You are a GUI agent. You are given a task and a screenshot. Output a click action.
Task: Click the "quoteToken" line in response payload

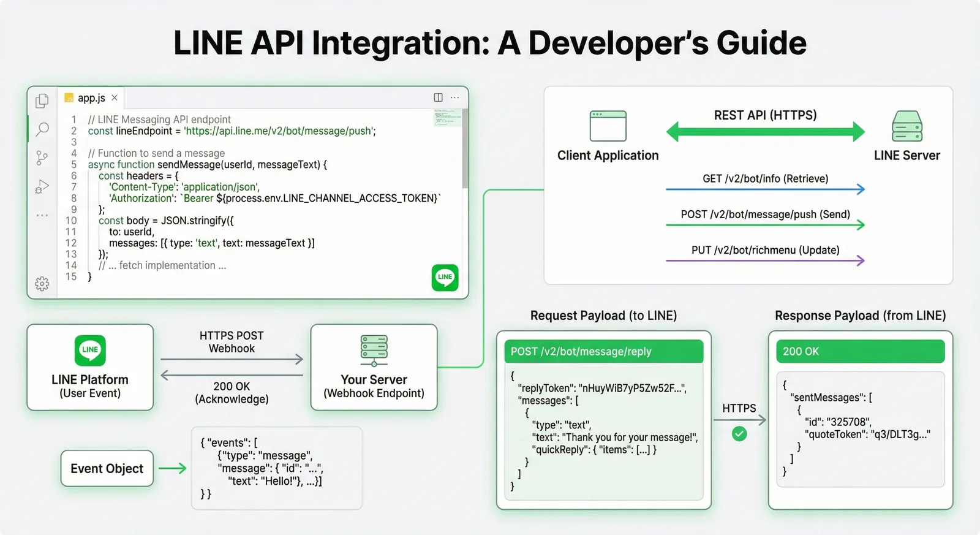(x=867, y=434)
